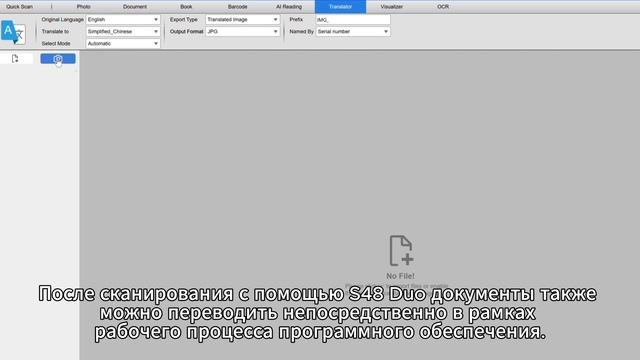
Task: Click the Named By label
Action: [301, 31]
